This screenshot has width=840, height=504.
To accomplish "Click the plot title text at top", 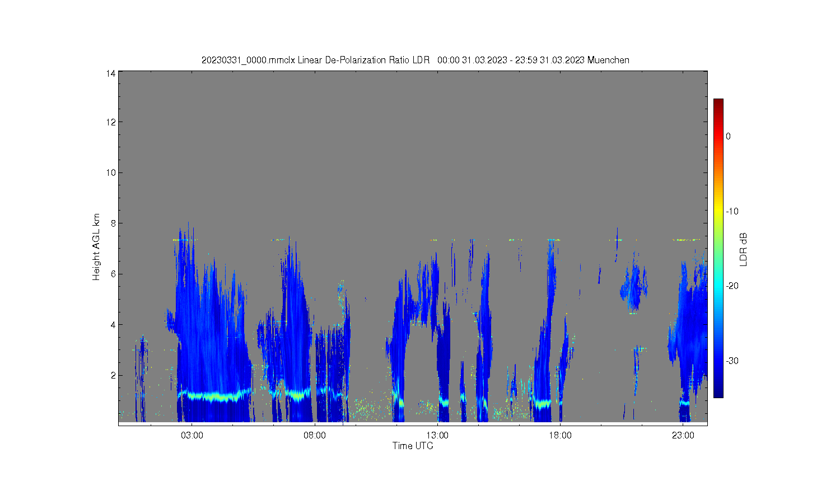I will point(416,60).
